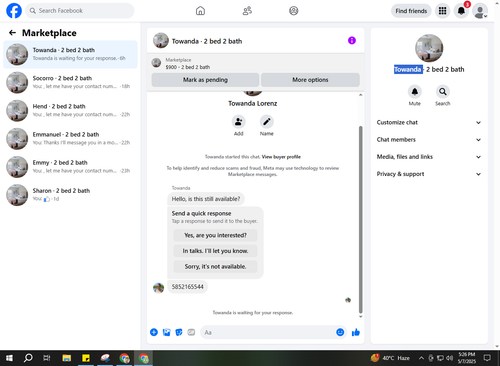Open Socorro - 2 bed 2 bath conversation
This screenshot has height=366, width=500.
[70, 82]
